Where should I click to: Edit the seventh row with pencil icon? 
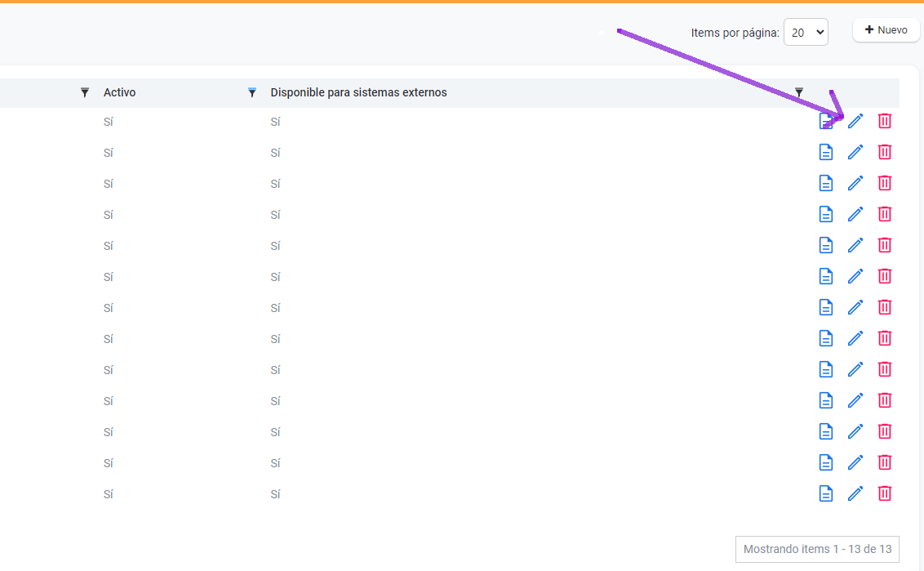pos(855,307)
